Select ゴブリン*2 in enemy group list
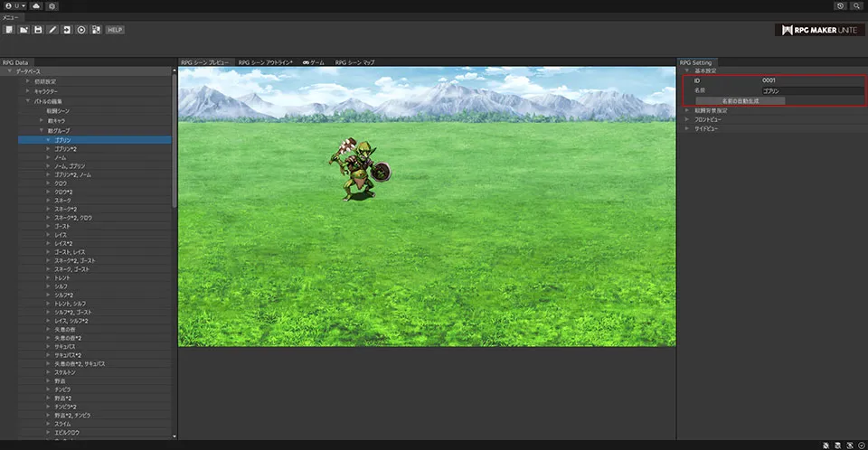The width and height of the screenshot is (868, 450). (x=65, y=149)
